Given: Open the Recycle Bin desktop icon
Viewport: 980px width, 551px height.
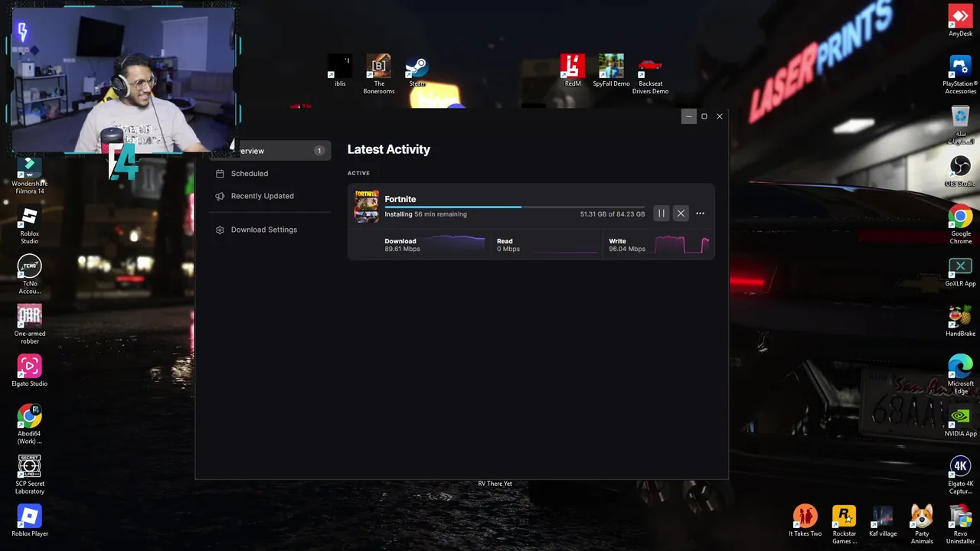Looking at the screenshot, I should tap(960, 125).
